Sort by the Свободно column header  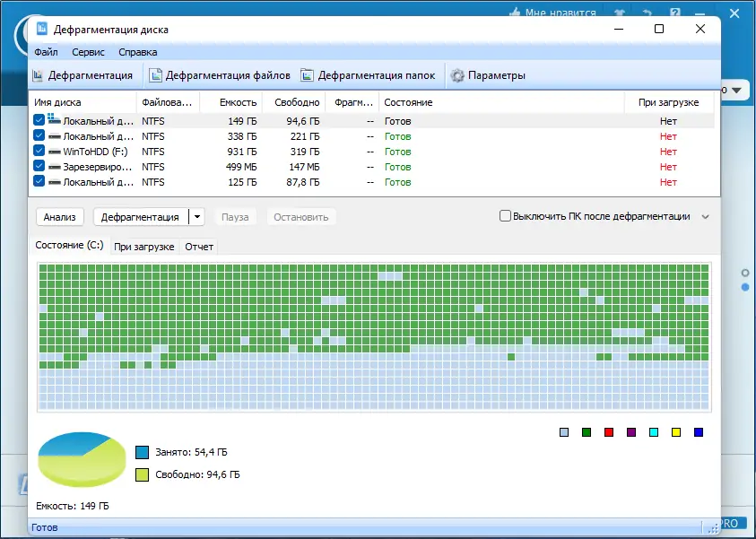click(294, 102)
